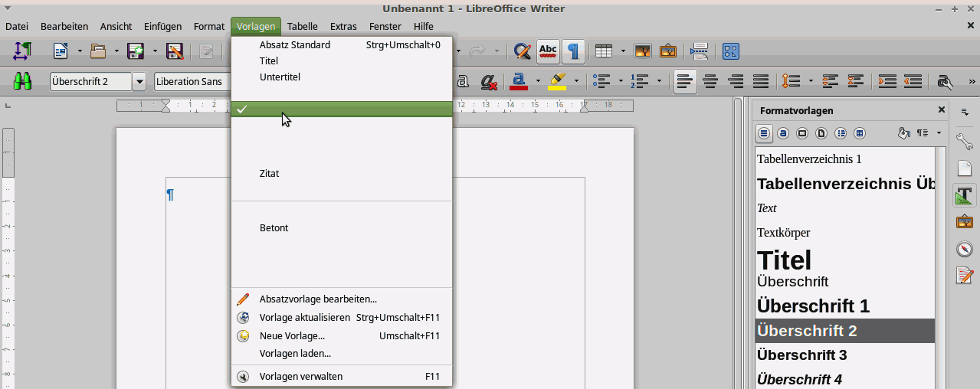
Task: Toggle the numbered list
Action: (x=638, y=81)
